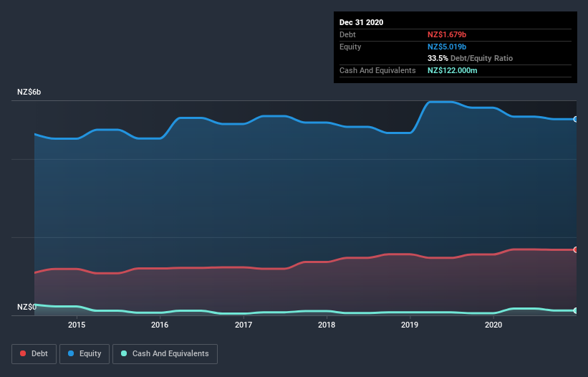This screenshot has height=377, width=588.
Task: Click the 2020 x-axis label
Action: [493, 325]
